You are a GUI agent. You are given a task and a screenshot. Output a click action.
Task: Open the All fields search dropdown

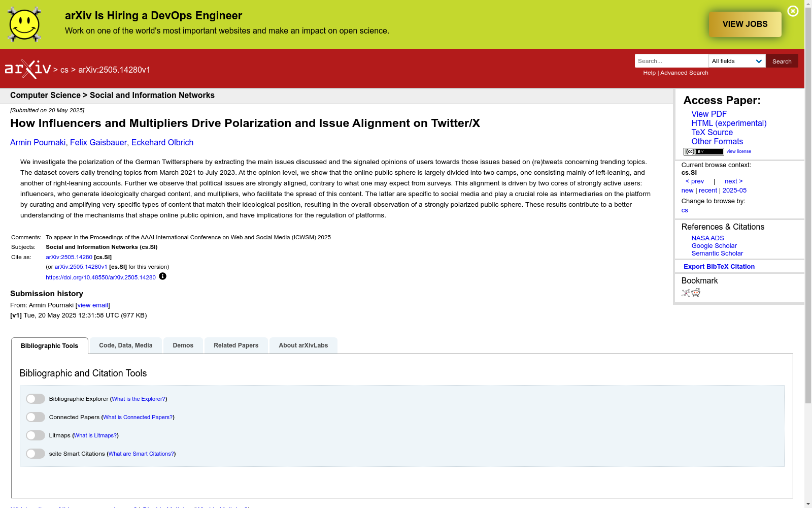pyautogui.click(x=737, y=61)
